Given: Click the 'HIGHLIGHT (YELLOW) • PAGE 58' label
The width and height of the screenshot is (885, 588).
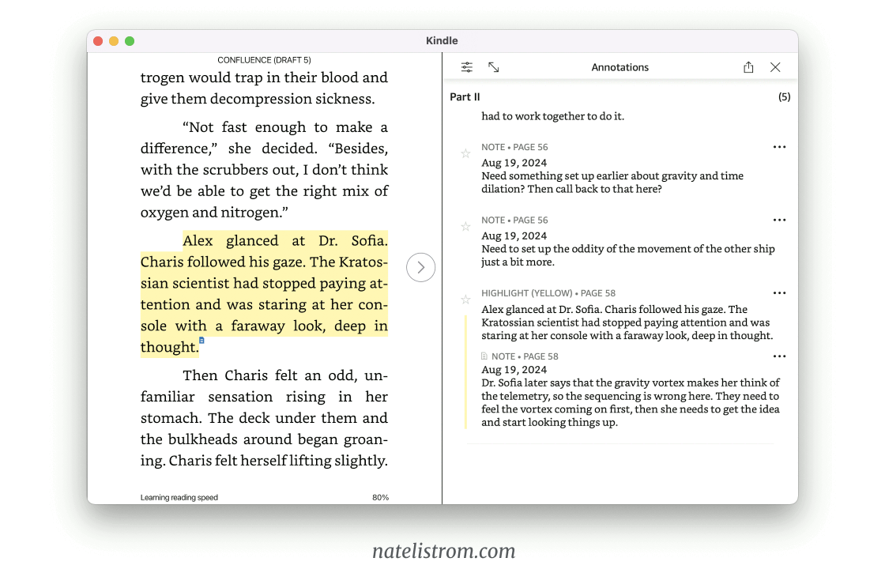Looking at the screenshot, I should coord(548,293).
